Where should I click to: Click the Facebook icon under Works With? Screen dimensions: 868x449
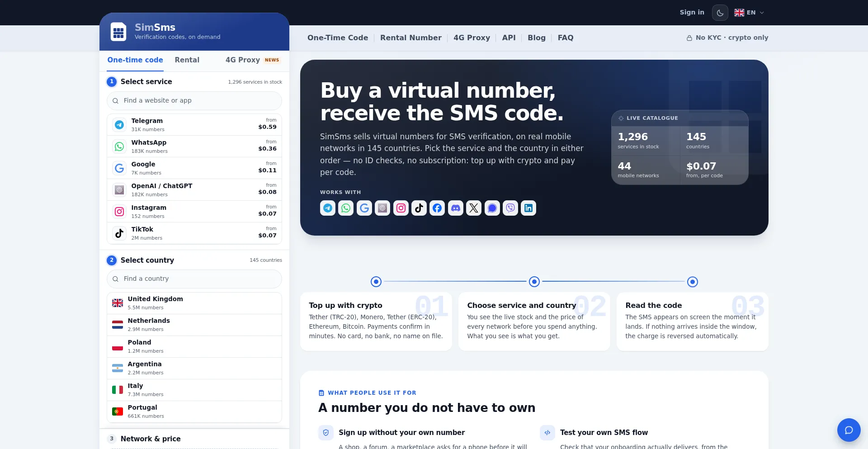tap(437, 208)
